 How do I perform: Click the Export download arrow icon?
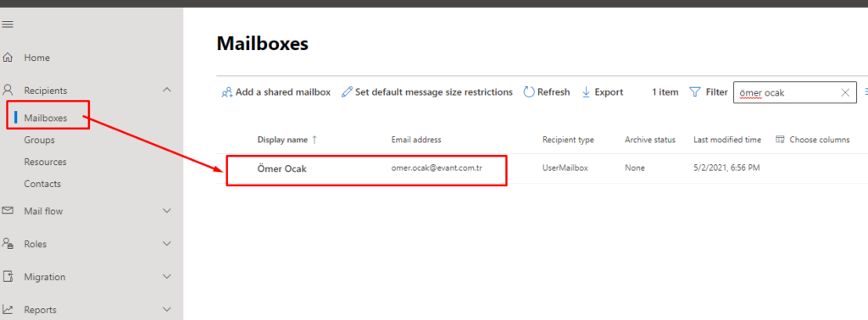pyautogui.click(x=587, y=92)
